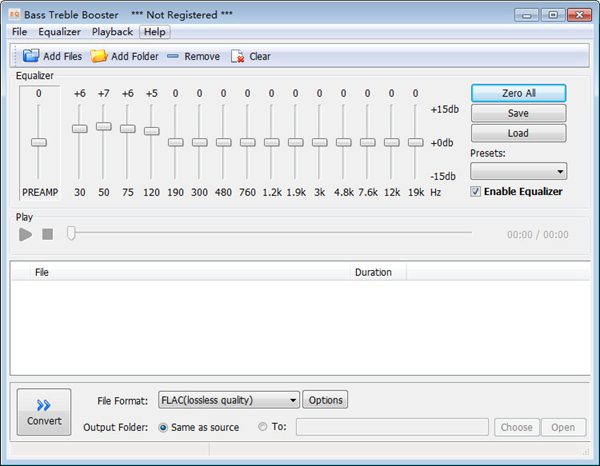This screenshot has height=466, width=600.
Task: Click the File column header
Action: click(190, 272)
